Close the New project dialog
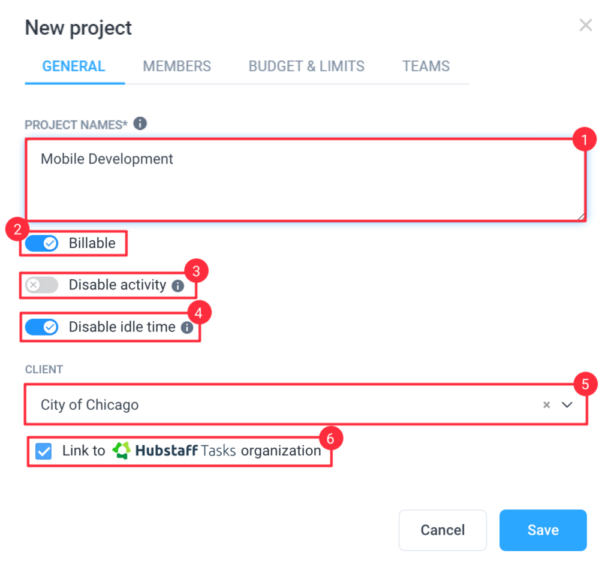 tap(585, 25)
